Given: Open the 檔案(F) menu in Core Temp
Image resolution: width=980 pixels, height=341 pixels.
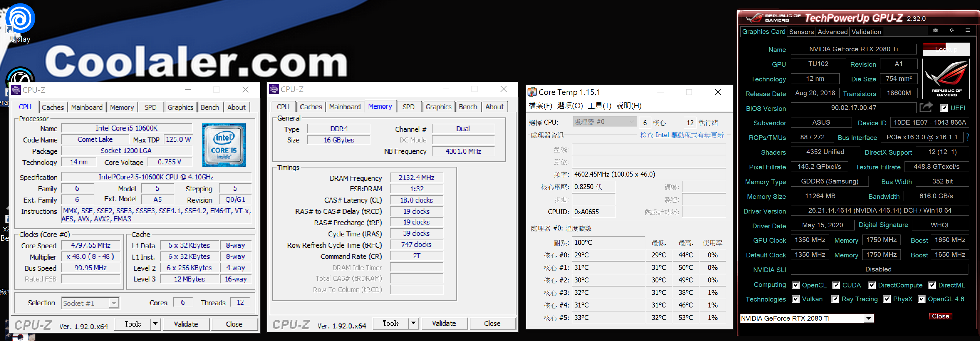Looking at the screenshot, I should pyautogui.click(x=540, y=106).
